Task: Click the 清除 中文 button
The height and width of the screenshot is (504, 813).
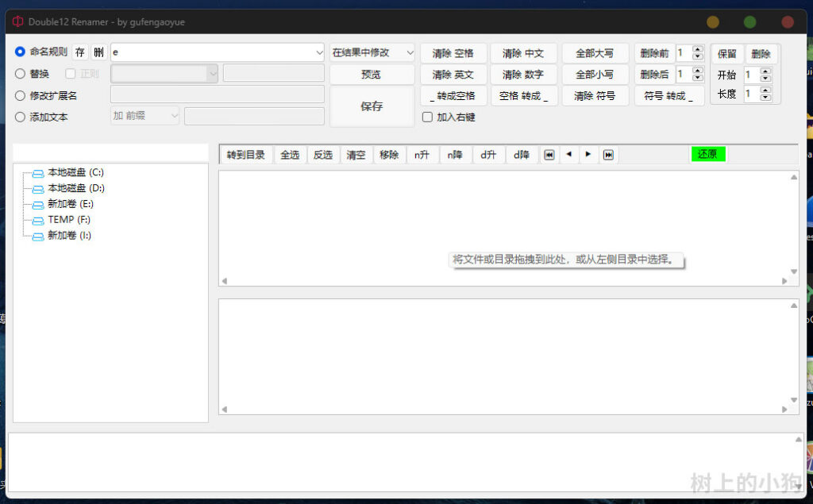Action: click(x=522, y=53)
